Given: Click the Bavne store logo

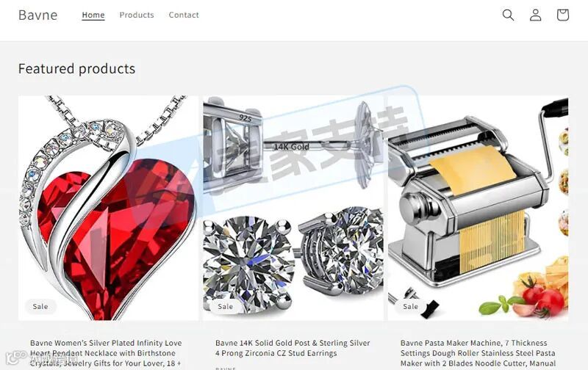Looking at the screenshot, I should click(x=38, y=15).
